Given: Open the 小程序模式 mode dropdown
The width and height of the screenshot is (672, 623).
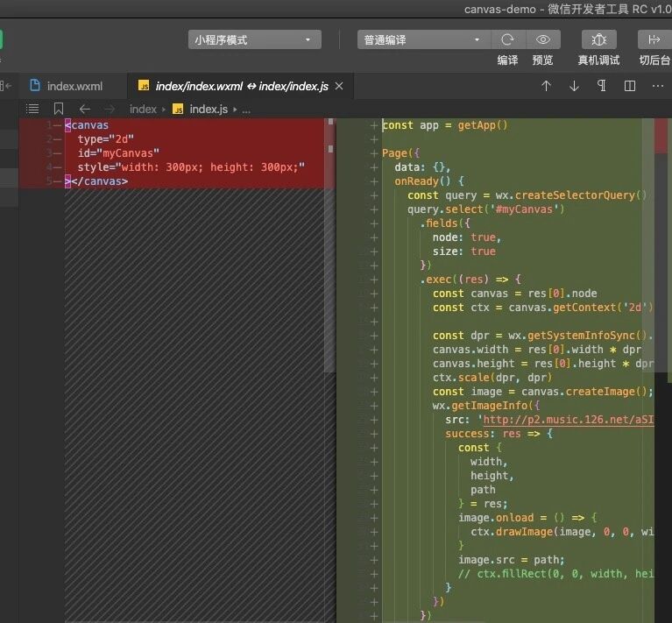Looking at the screenshot, I should point(255,39).
